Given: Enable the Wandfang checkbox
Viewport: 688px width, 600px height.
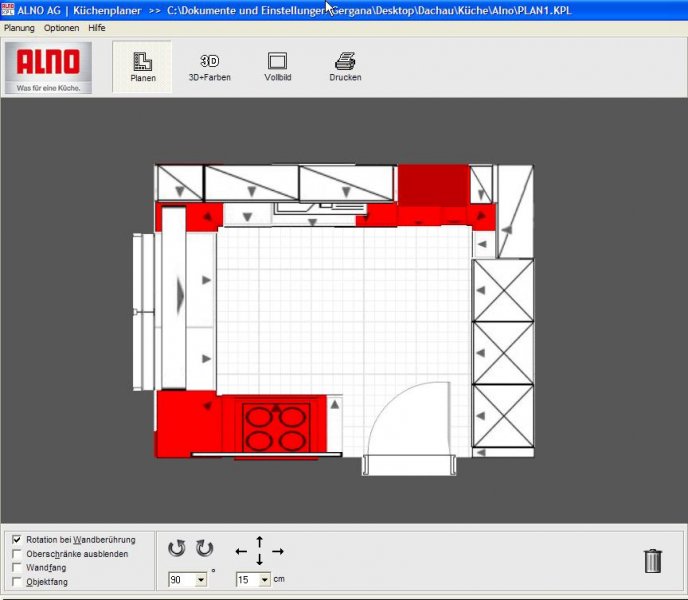Looking at the screenshot, I should pyautogui.click(x=17, y=568).
